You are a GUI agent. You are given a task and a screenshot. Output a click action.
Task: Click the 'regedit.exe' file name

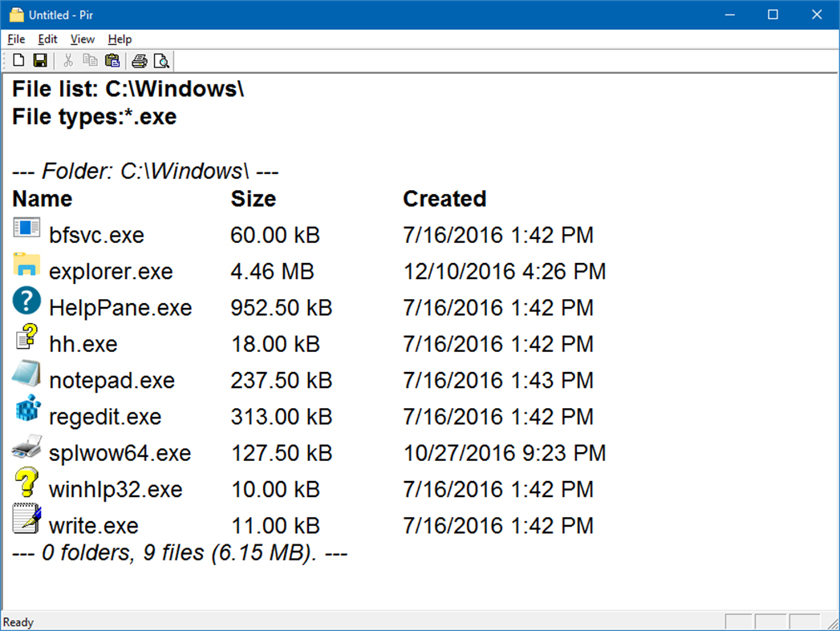(x=105, y=417)
